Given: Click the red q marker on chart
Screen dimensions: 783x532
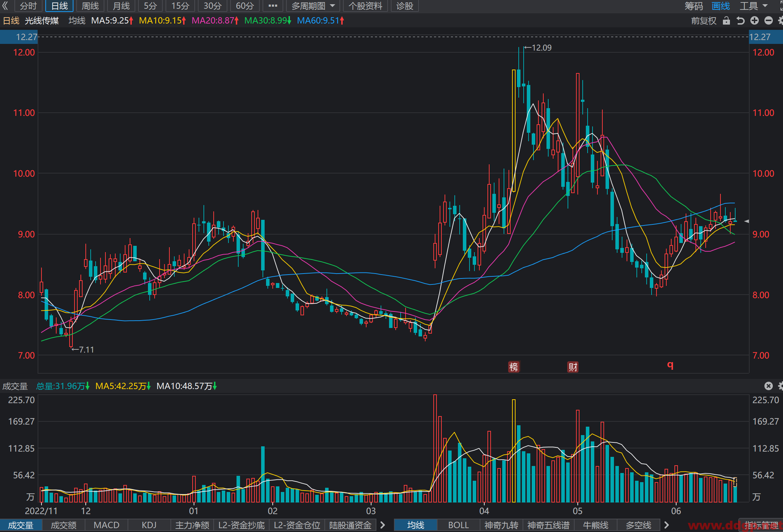Looking at the screenshot, I should pos(670,365).
